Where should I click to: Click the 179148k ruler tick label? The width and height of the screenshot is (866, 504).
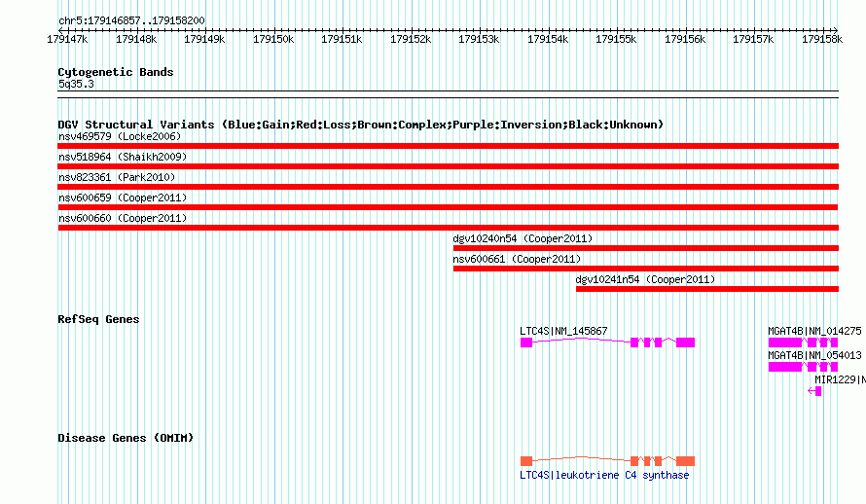136,39
